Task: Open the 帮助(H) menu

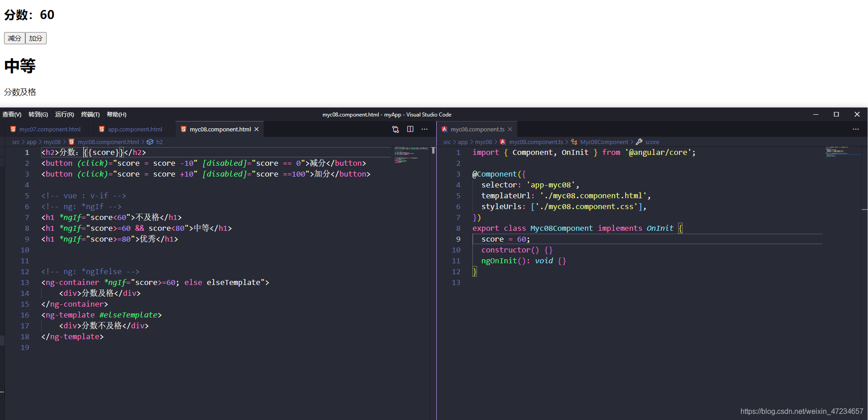Action: tap(117, 115)
